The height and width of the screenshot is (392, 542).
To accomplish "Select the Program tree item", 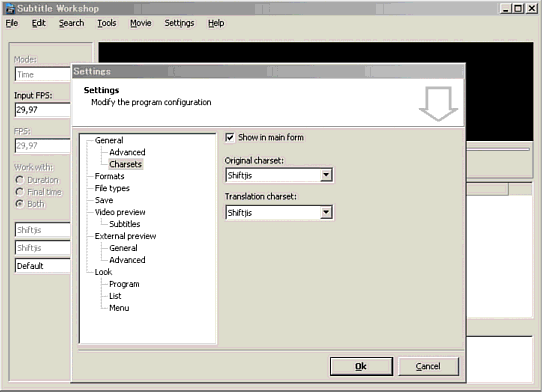I will (x=124, y=284).
